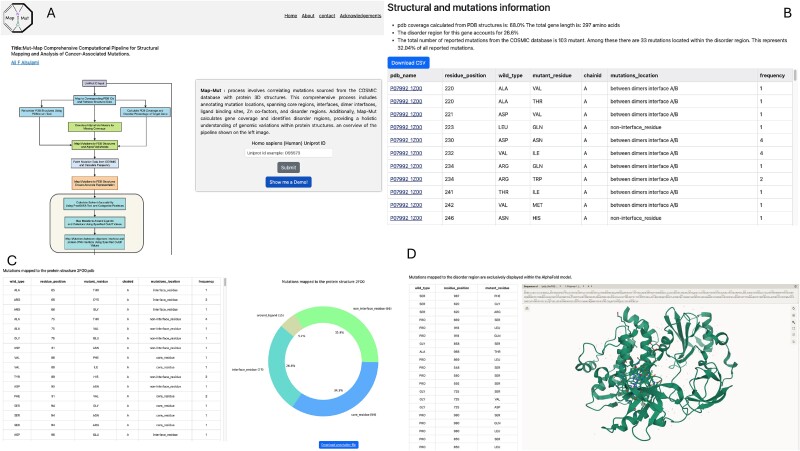Image resolution: width=800 pixels, height=451 pixels.
Task: Open the Acknowledgements nav link
Action: point(361,16)
